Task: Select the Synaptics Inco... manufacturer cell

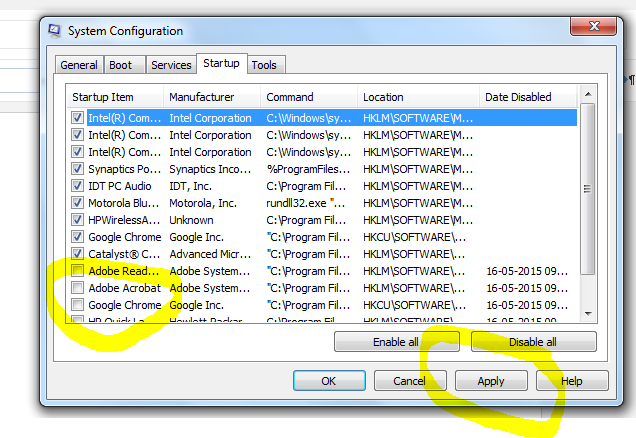Action: [210, 169]
